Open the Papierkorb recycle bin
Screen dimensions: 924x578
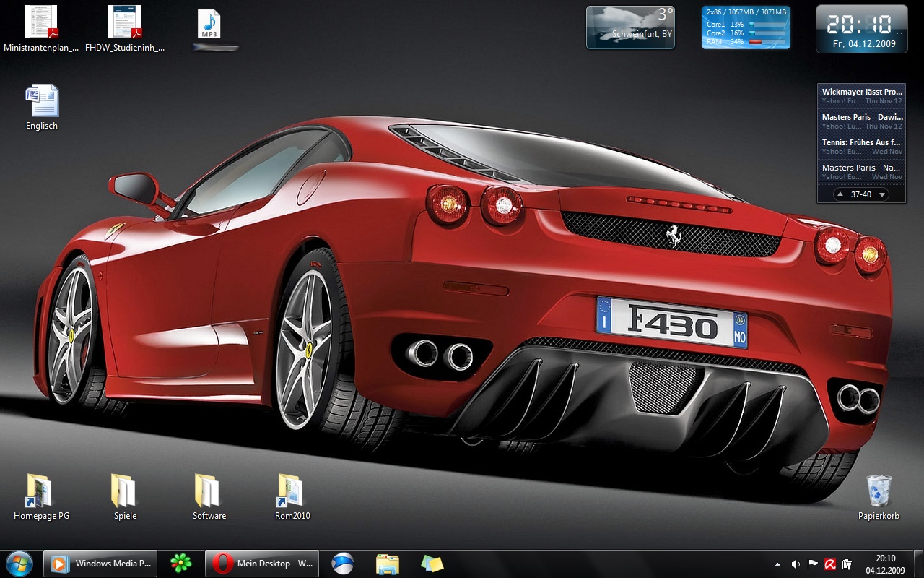879,491
